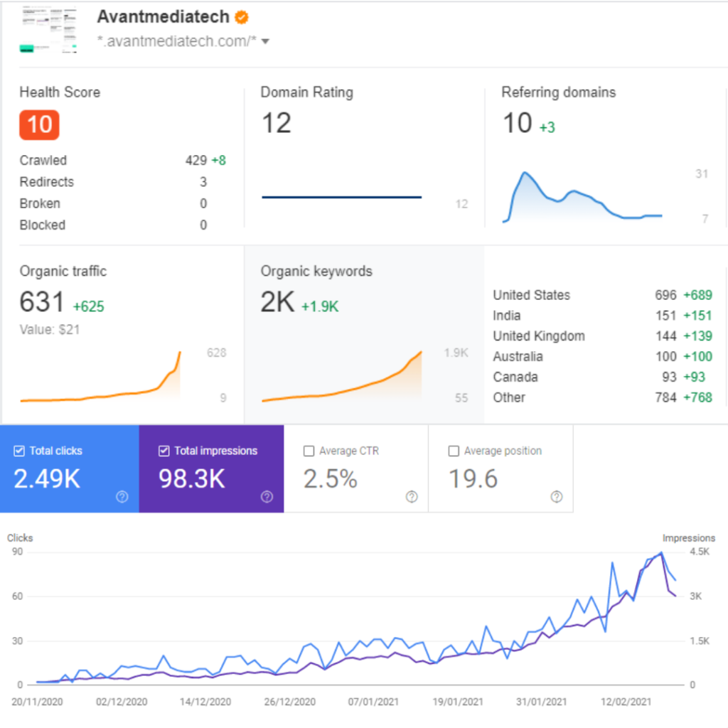728x728 pixels.
Task: Click the +625 organic traffic change
Action: tap(89, 306)
